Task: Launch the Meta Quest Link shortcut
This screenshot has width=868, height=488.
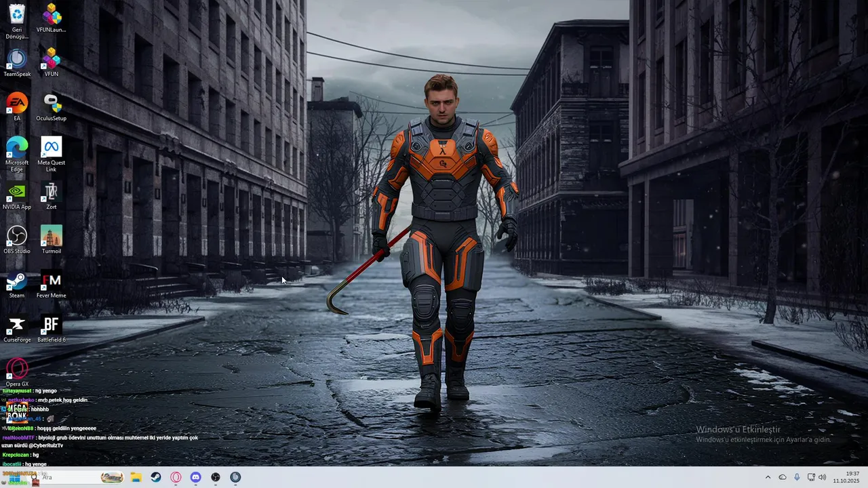Action: (51, 154)
